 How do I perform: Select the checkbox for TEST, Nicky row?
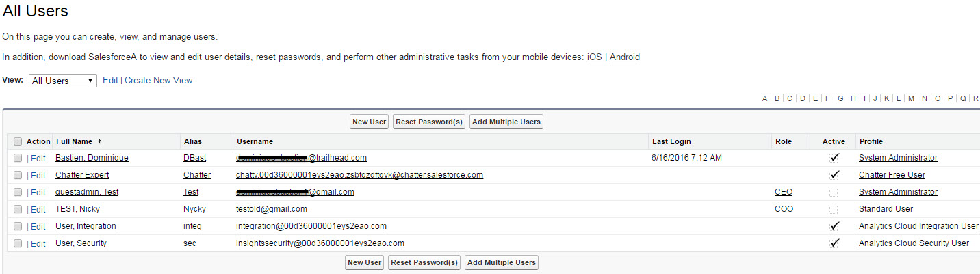click(18, 209)
